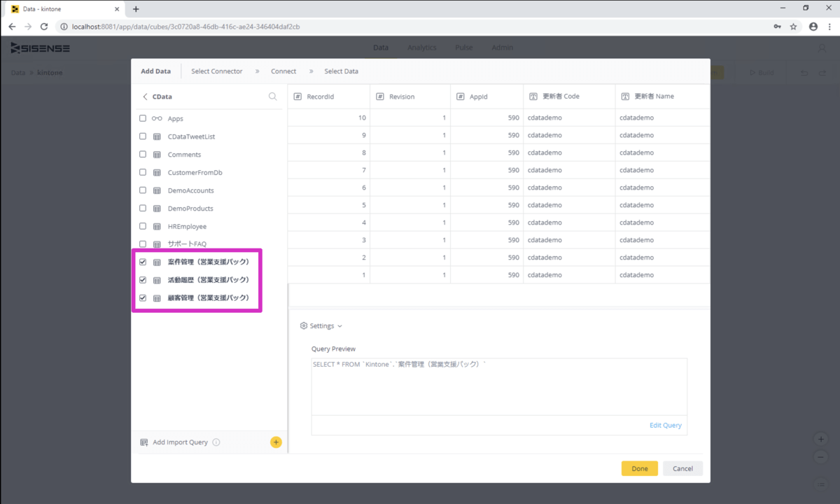Click the AppId column header text
This screenshot has width=840, height=504.
pos(479,97)
